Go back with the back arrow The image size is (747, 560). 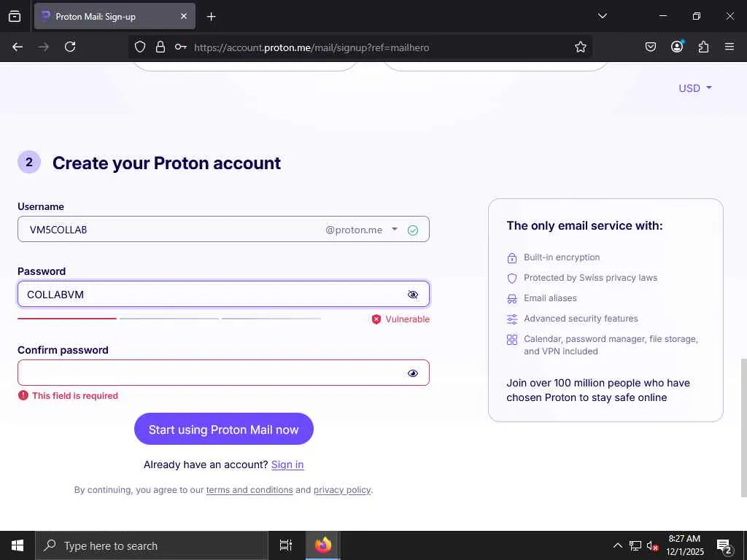pos(18,47)
